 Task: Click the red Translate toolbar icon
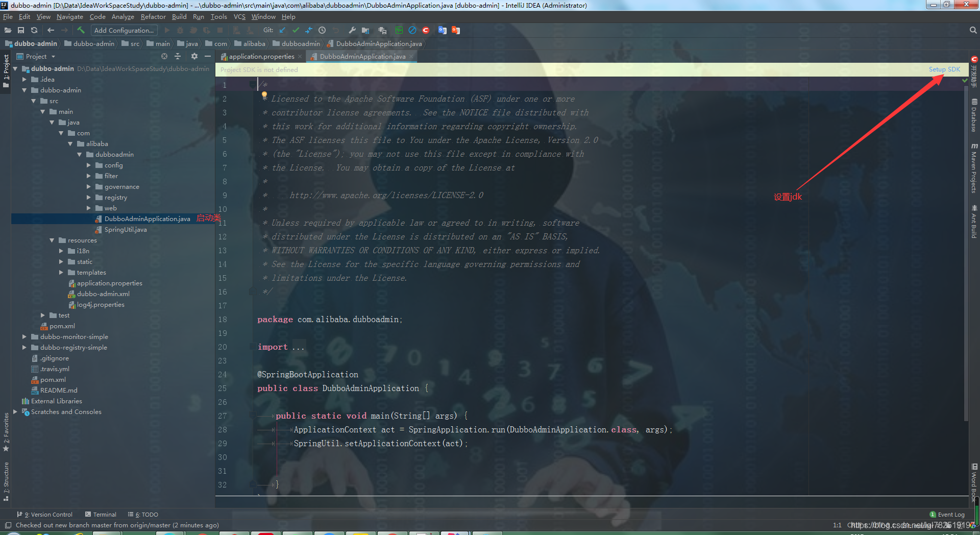(456, 30)
